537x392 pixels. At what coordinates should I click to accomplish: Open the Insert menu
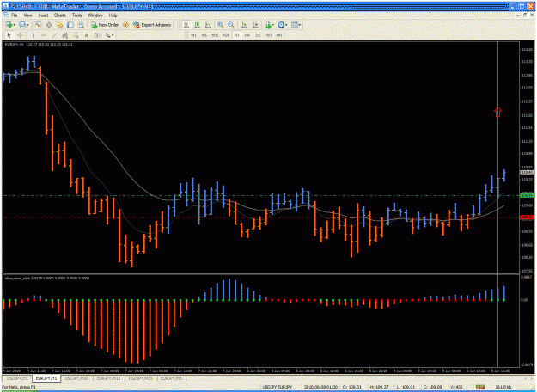43,15
